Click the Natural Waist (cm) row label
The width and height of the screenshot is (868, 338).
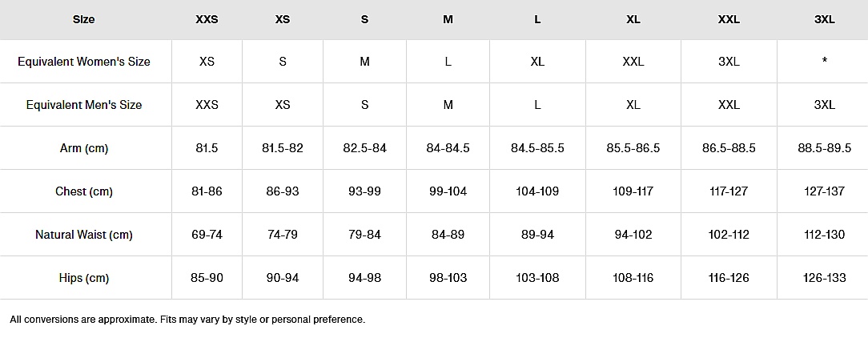click(x=84, y=235)
